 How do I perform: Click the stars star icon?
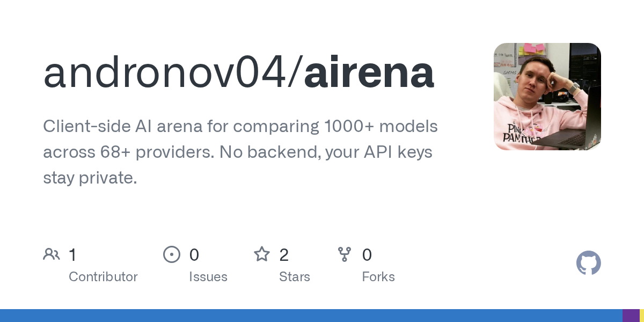coord(262,254)
